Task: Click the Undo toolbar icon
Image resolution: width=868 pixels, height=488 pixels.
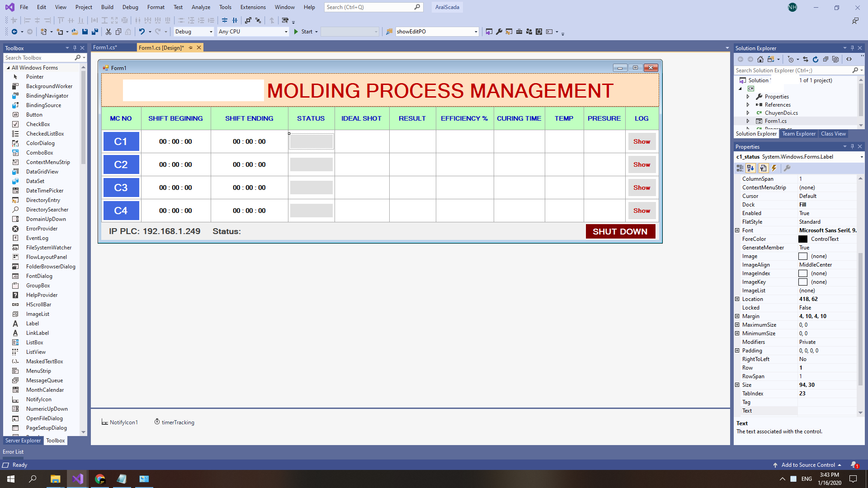Action: click(142, 32)
